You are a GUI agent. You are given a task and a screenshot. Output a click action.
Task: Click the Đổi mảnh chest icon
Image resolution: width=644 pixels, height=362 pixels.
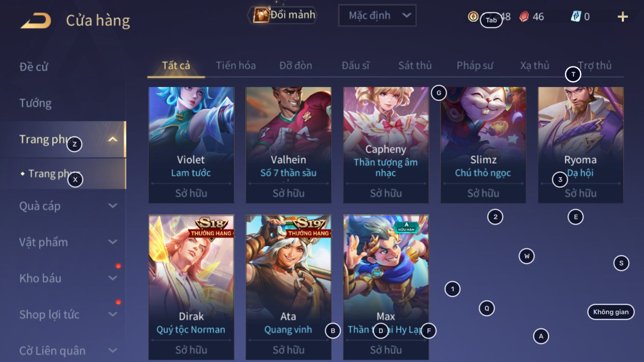tap(261, 15)
